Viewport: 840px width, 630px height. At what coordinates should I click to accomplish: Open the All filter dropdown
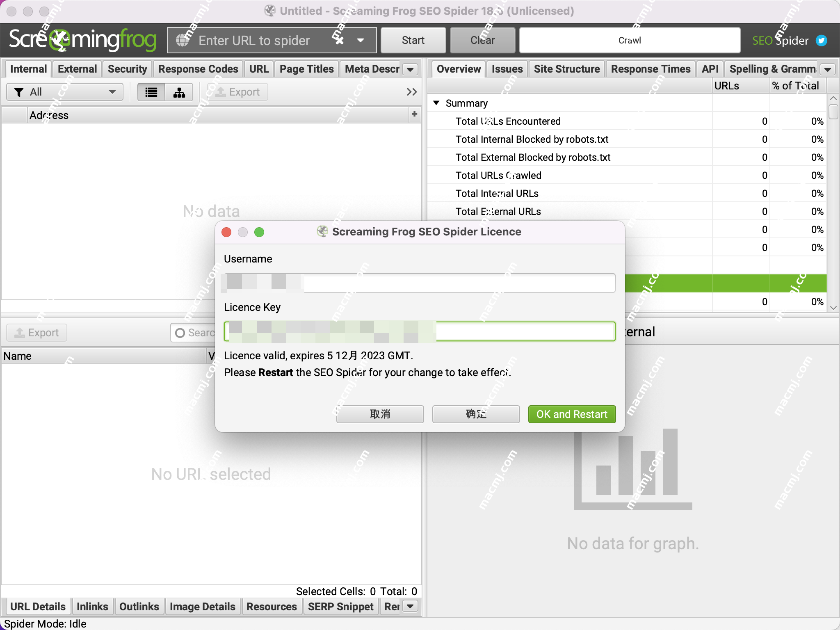(x=66, y=92)
